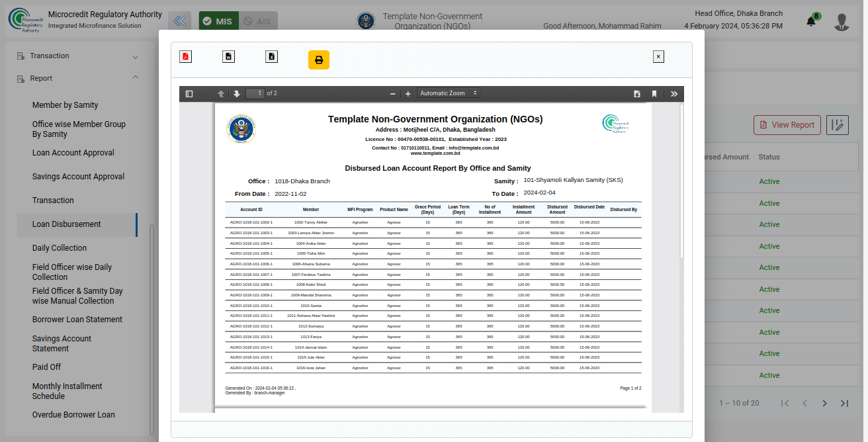The image size is (868, 442).
Task: Open Overdue Borrower Loan report
Action: click(x=73, y=415)
